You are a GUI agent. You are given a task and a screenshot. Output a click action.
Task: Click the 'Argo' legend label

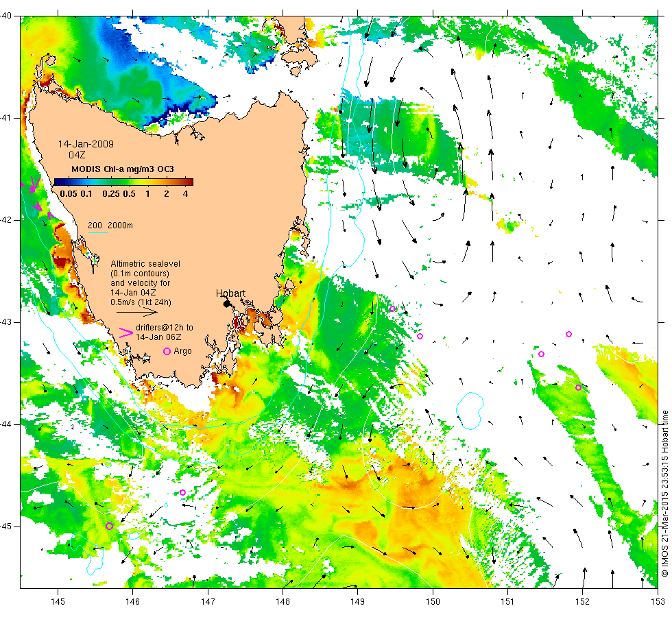(182, 351)
